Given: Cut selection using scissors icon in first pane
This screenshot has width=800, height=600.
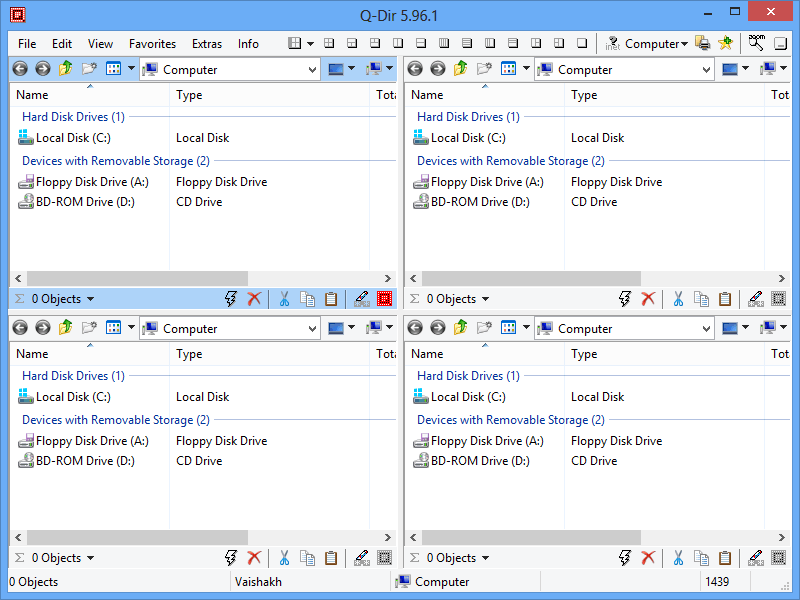Looking at the screenshot, I should pyautogui.click(x=284, y=298).
